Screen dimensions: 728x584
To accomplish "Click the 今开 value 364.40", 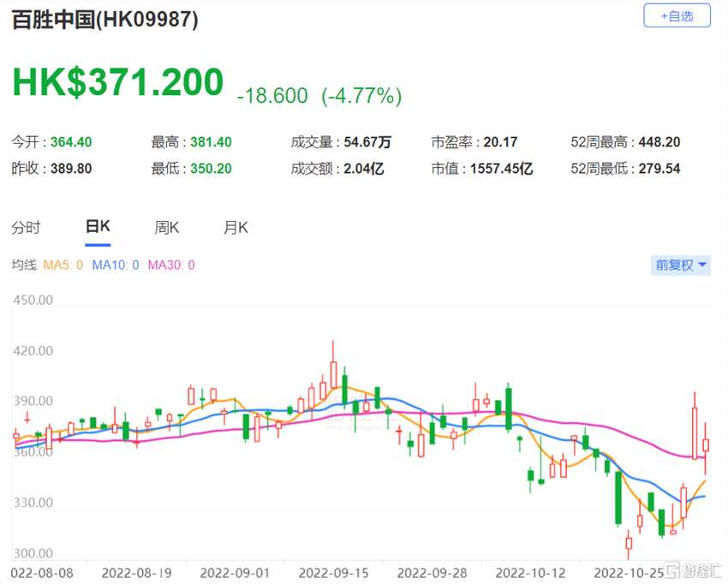I will (71, 142).
